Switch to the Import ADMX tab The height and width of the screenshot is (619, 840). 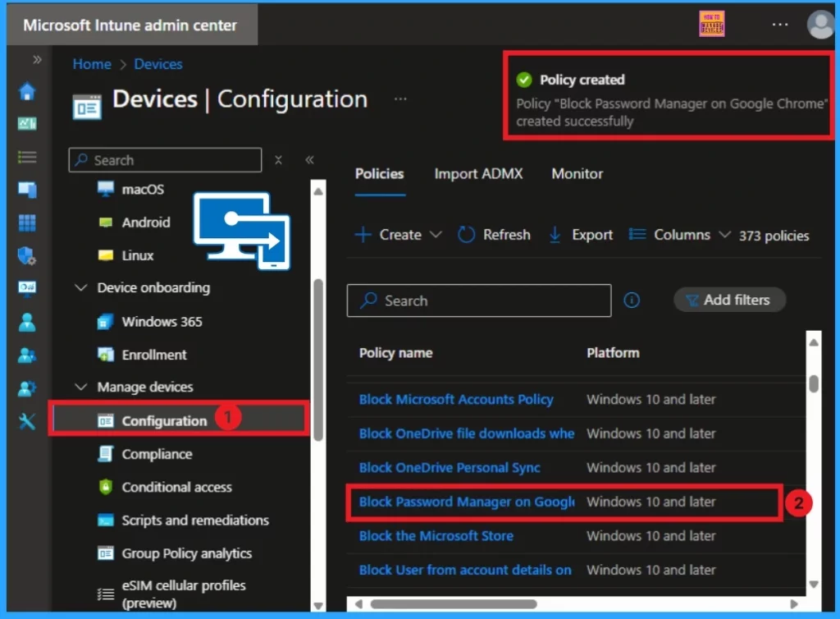(x=478, y=174)
